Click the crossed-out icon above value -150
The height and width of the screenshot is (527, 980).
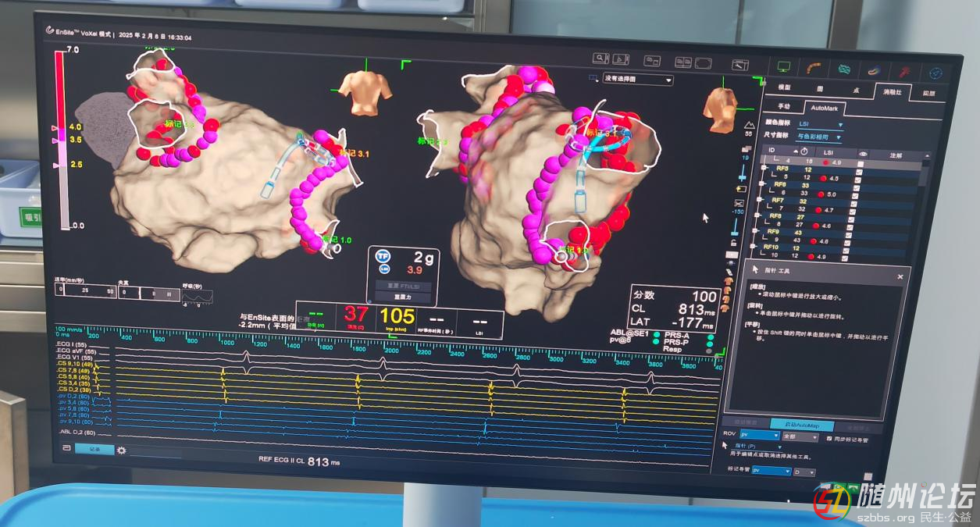[739, 204]
